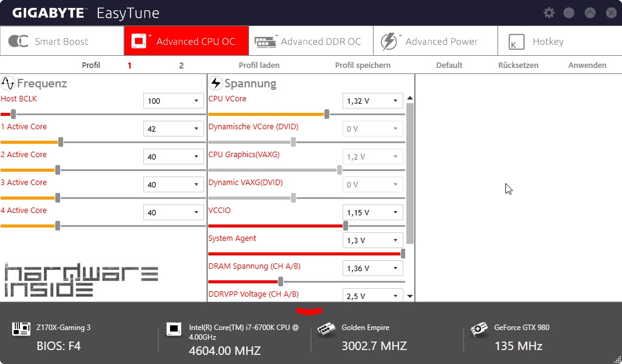Open the 2 Active Core multiplier dropdown
The width and height of the screenshot is (622, 364).
pos(173,157)
